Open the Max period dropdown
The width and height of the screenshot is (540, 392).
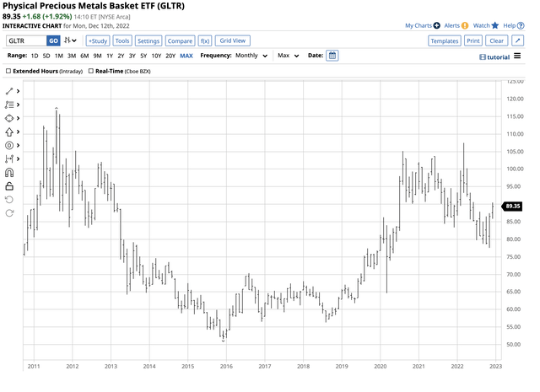click(x=289, y=56)
